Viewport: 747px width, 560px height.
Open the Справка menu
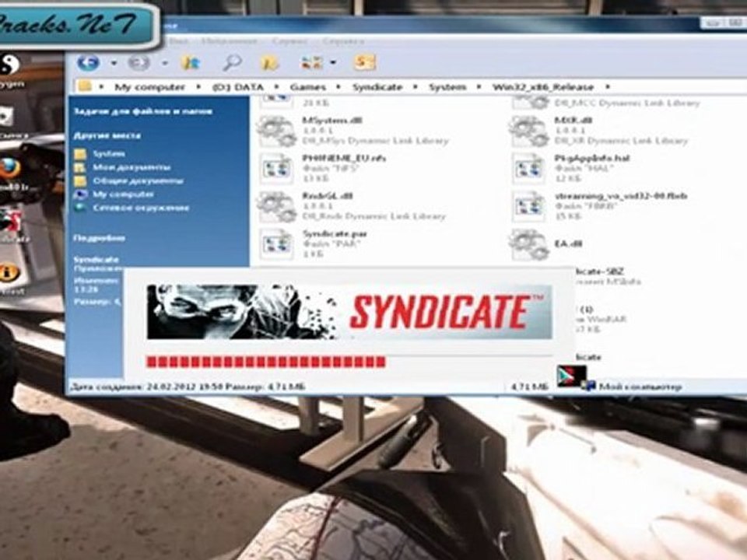tap(343, 41)
